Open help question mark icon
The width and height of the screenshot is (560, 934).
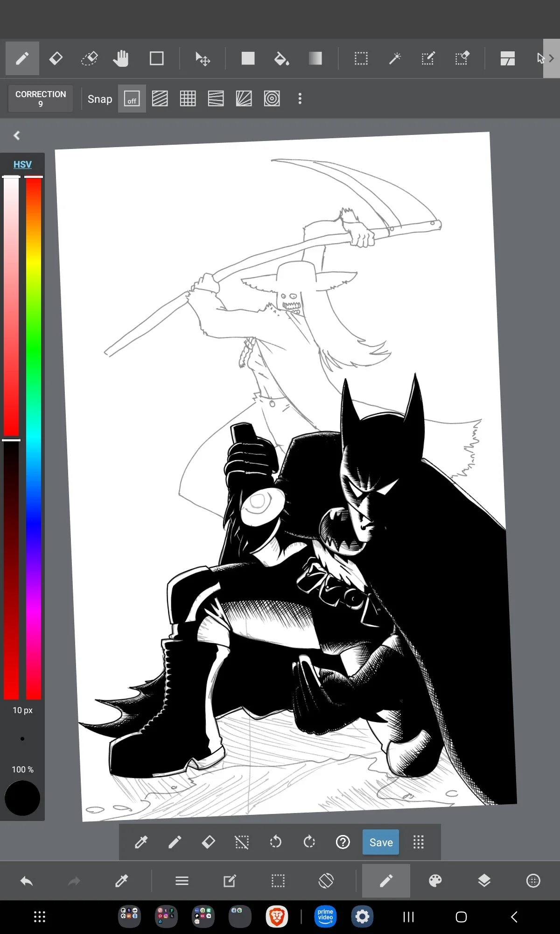click(343, 842)
